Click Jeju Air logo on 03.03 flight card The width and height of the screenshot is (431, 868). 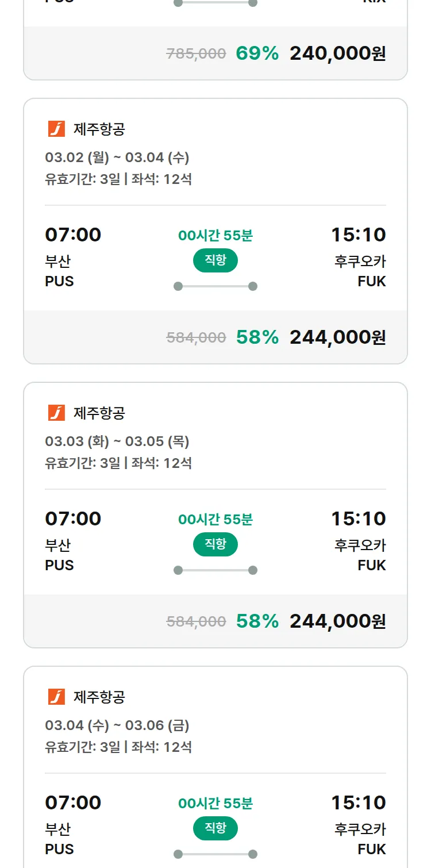click(x=56, y=413)
